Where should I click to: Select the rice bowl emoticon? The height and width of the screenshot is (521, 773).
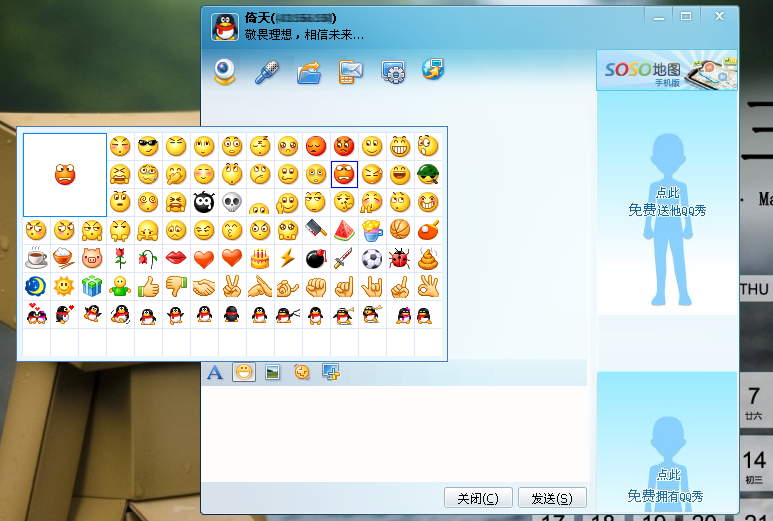click(x=64, y=258)
